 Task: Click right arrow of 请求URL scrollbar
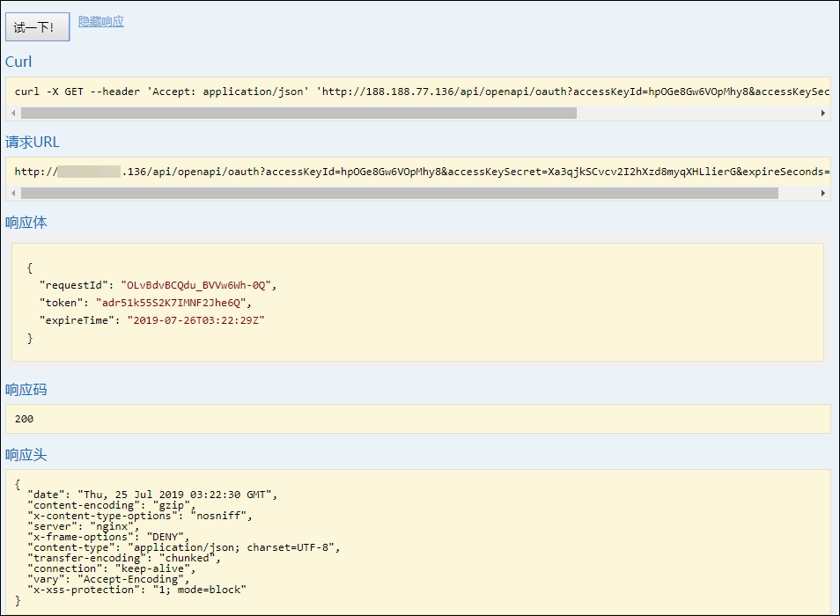[823, 193]
